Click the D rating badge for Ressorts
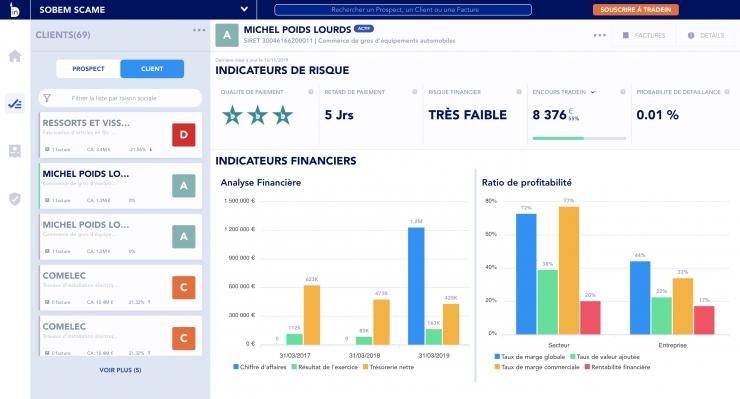 tap(184, 135)
